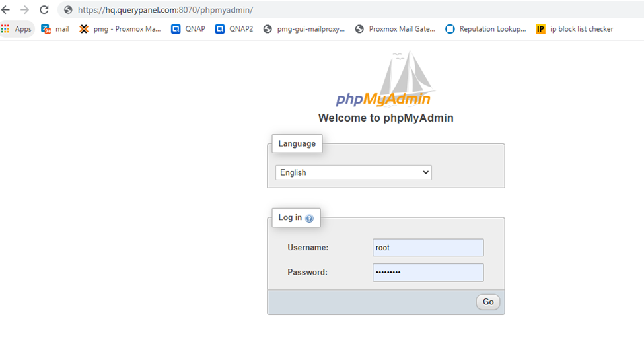644x350 pixels.
Task: Click the browser back arrow
Action: click(x=6, y=10)
